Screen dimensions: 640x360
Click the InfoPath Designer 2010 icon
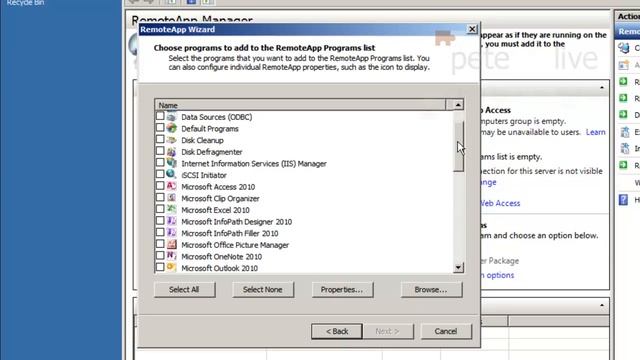click(x=171, y=221)
